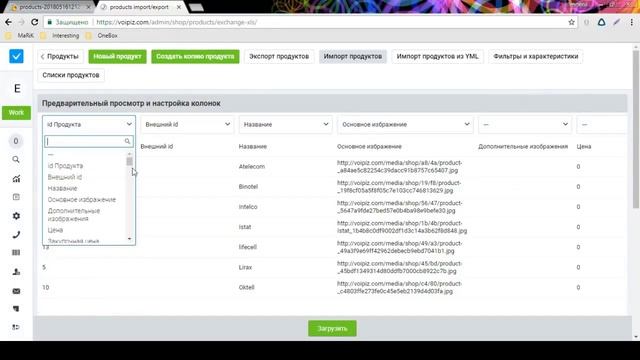This screenshot has width=640, height=360.
Task: Select Основное изображение option in list
Action: [82, 200]
